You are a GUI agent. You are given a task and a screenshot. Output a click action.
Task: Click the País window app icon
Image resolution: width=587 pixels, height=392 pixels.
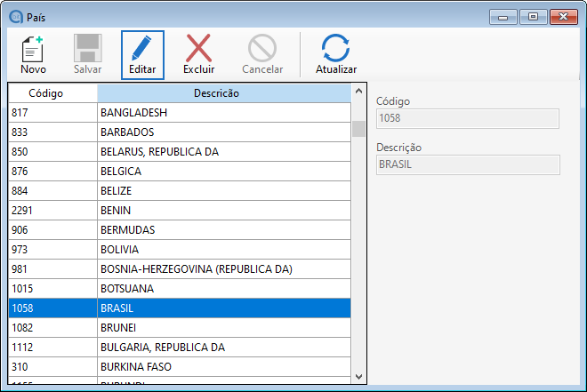tap(16, 17)
